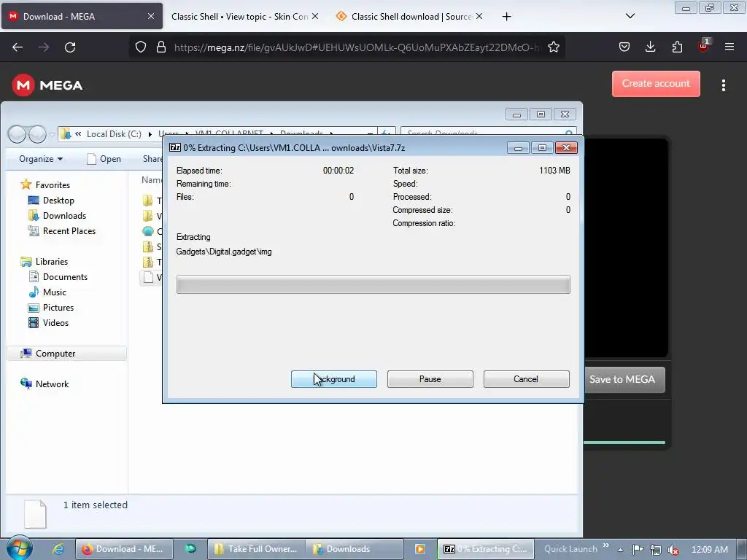Send 7-Zip extraction to Background
This screenshot has height=560, width=747.
click(334, 379)
